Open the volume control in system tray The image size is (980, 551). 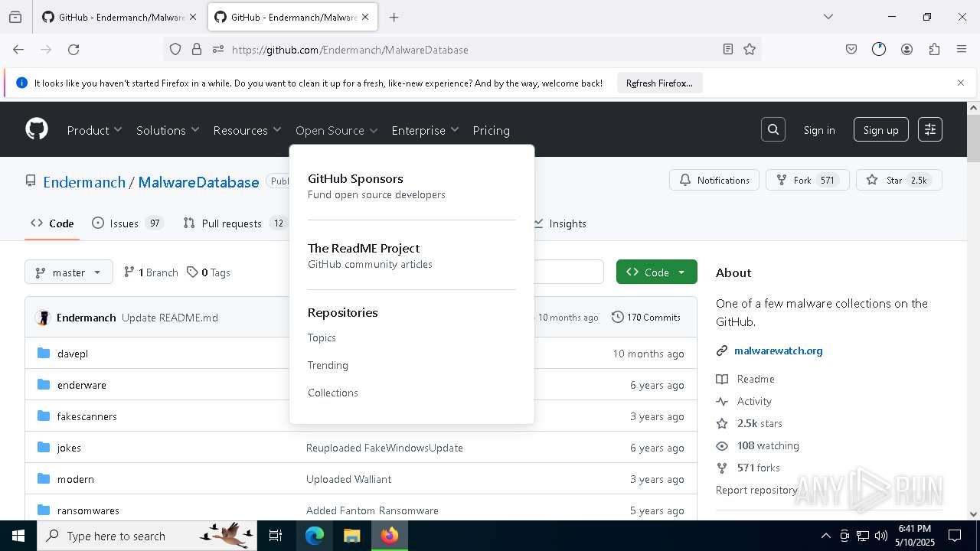tap(881, 536)
